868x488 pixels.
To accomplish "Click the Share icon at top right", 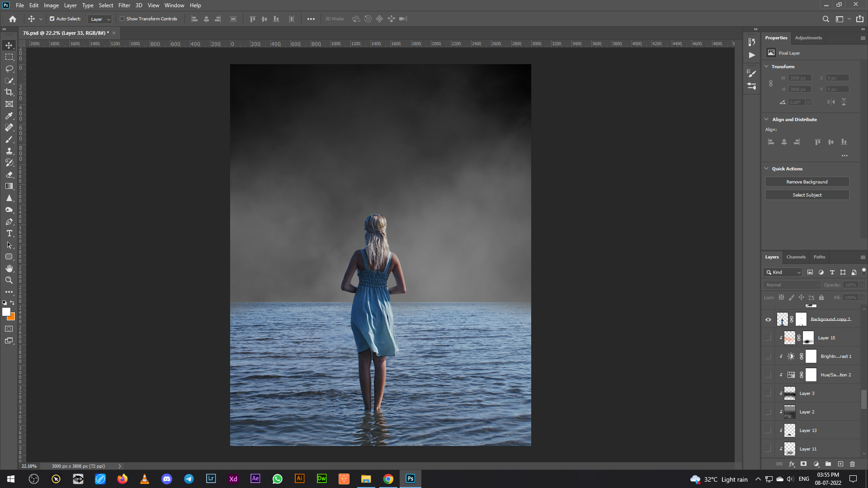I will coord(860,19).
